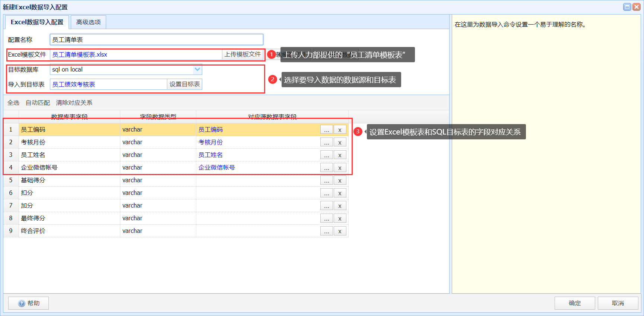Click the row number 5 cell
644x316 pixels.
[x=11, y=180]
